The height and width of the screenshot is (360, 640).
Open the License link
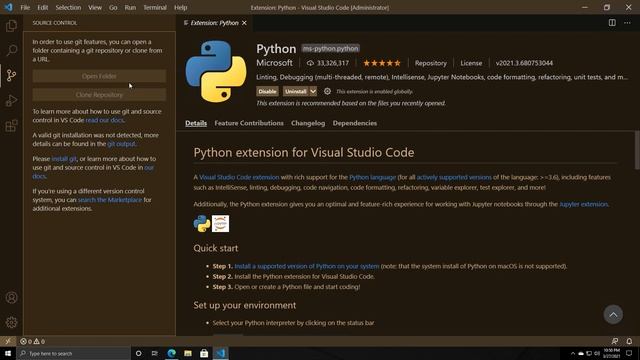coord(471,63)
